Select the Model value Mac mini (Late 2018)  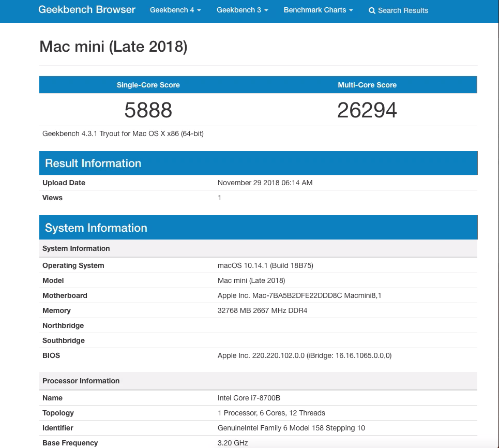click(x=251, y=280)
